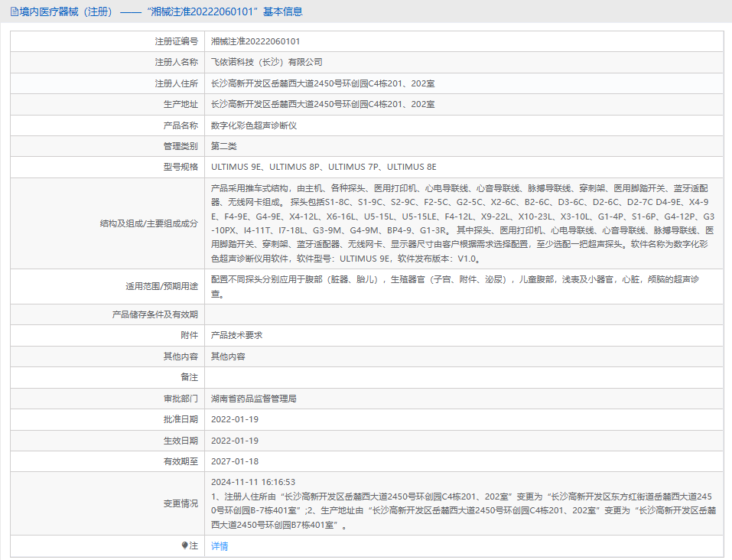
Task: Open the 详情 link
Action: pos(220,546)
